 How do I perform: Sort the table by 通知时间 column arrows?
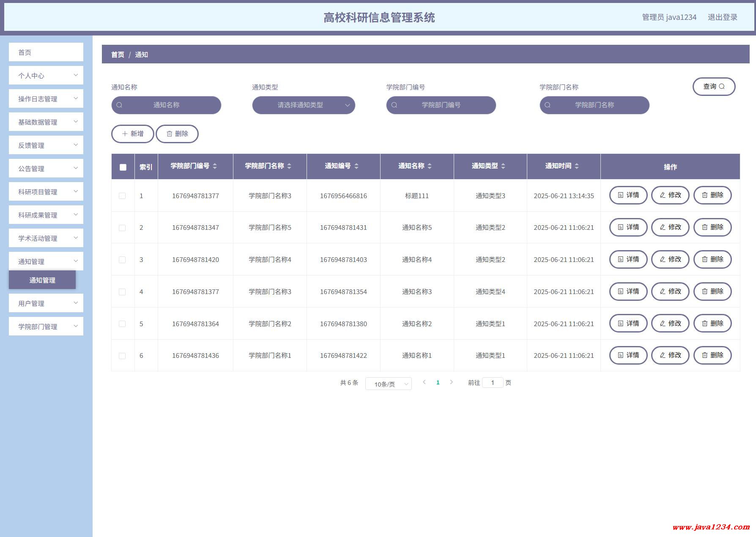[x=577, y=166]
